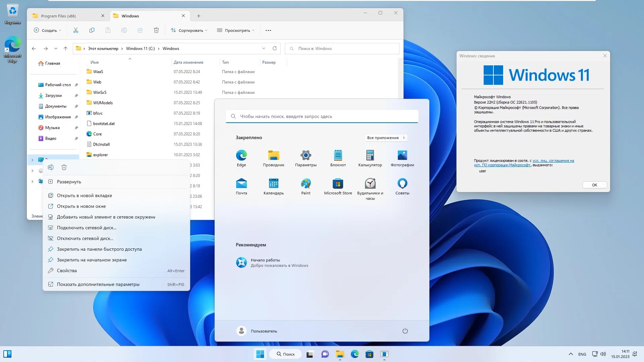Click rename icon in context menu
The image size is (644, 362).
click(x=51, y=167)
